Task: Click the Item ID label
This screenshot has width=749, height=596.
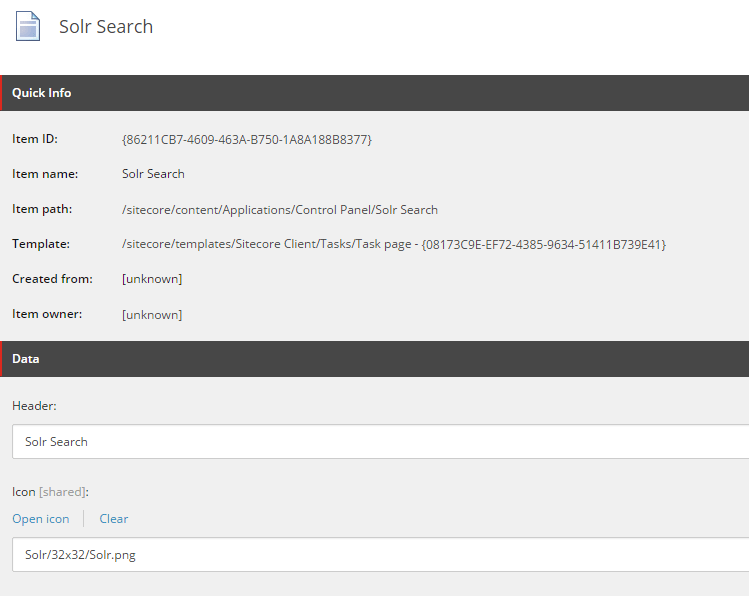Action: coord(35,139)
